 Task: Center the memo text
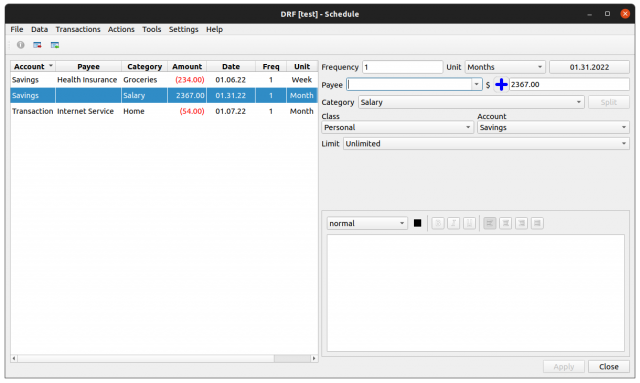tap(506, 223)
